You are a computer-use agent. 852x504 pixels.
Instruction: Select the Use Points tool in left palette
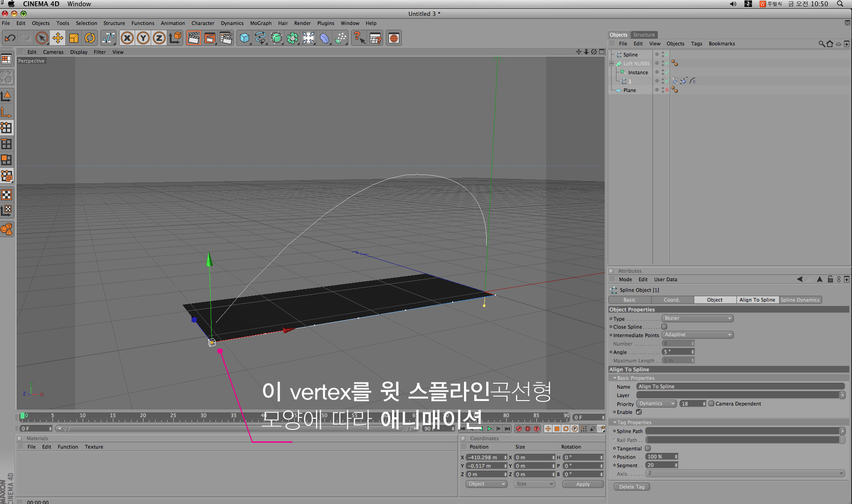[7, 128]
